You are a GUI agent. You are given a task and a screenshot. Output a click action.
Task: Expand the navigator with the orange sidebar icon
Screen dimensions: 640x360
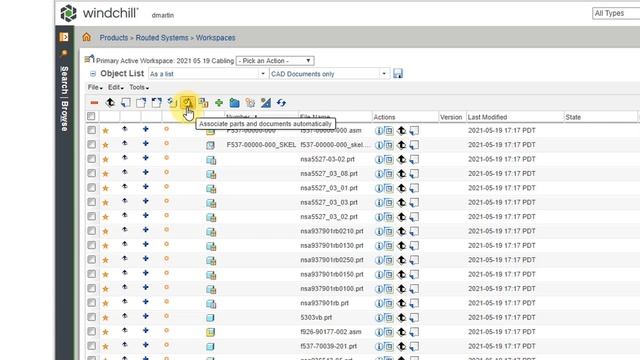point(64,37)
